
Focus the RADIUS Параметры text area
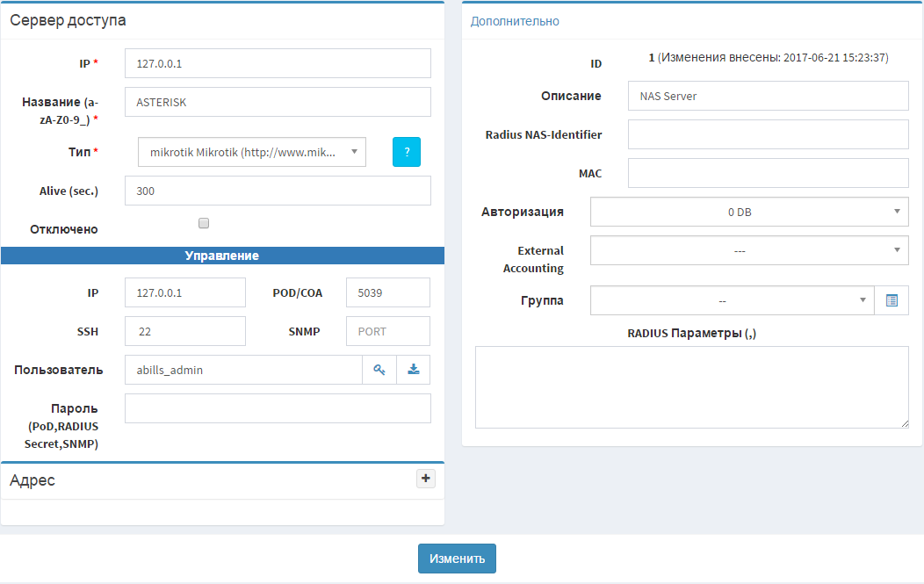pos(691,386)
